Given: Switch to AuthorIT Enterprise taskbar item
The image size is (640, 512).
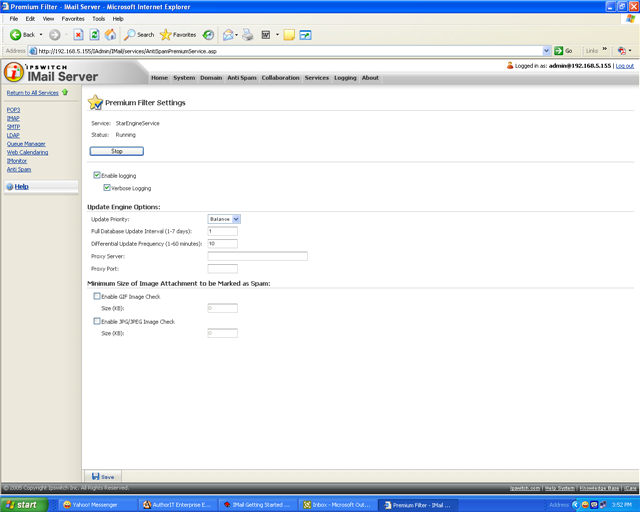Looking at the screenshot, I should click(178, 505).
